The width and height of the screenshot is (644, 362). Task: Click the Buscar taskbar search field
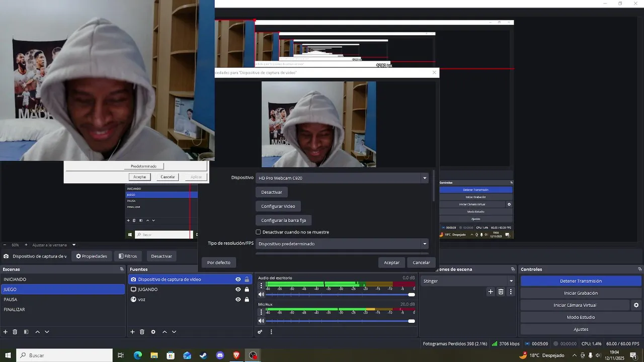point(64,355)
